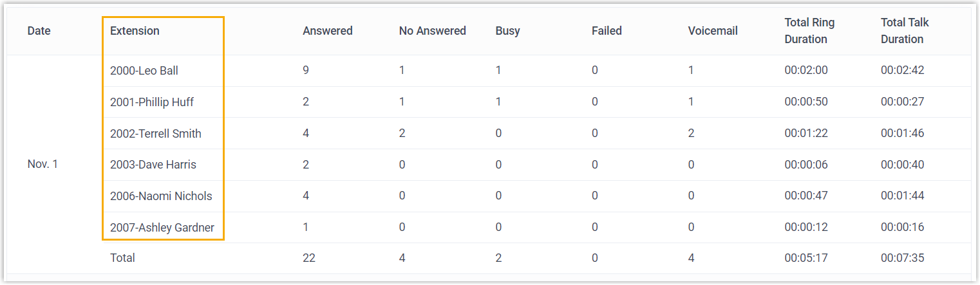Select the 2000-Leo Ball extension row
The height and width of the screenshot is (285, 980).
[144, 71]
